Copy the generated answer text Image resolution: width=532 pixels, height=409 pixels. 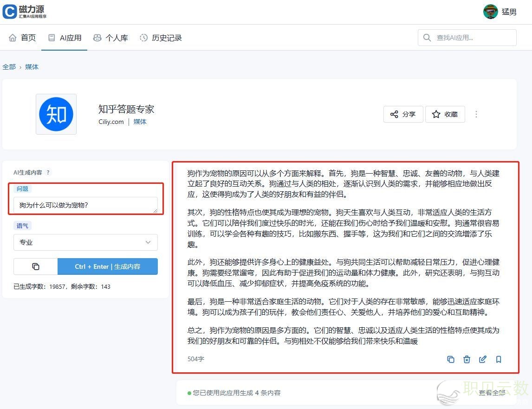(x=451, y=359)
